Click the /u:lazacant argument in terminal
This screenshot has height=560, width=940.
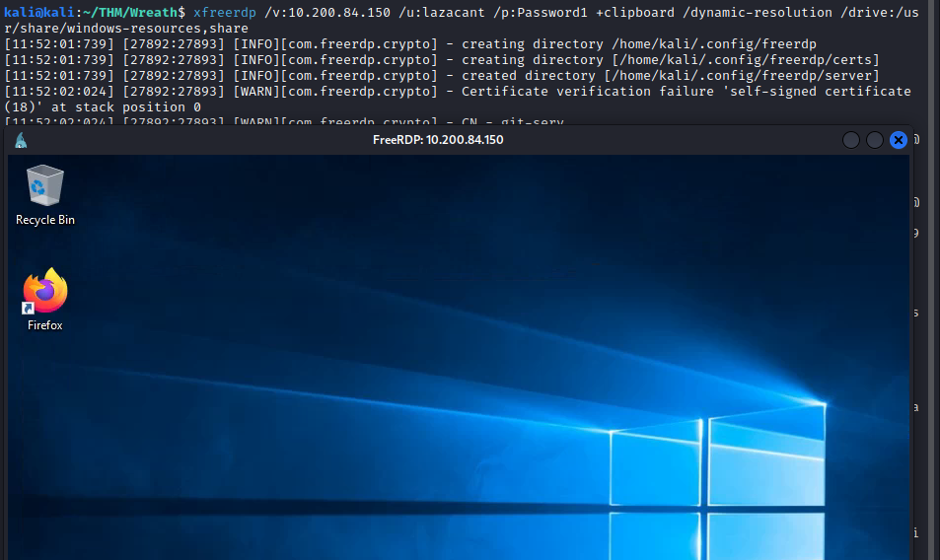[441, 13]
